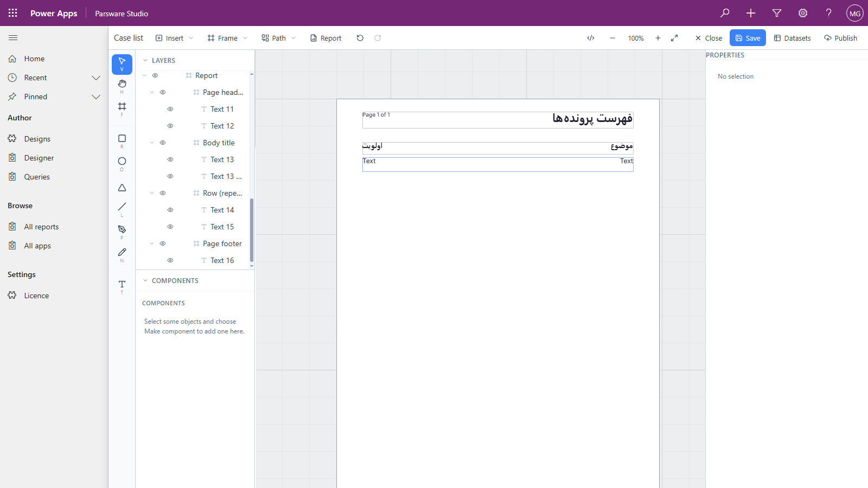Go to All reports in sidebar
Screen dimensions: 868x488
pyautogui.click(x=41, y=227)
